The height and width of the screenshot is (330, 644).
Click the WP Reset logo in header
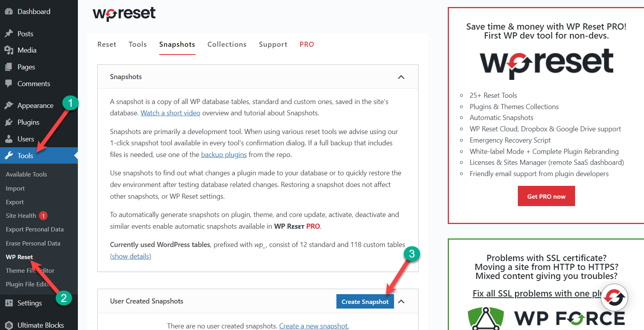(x=124, y=14)
